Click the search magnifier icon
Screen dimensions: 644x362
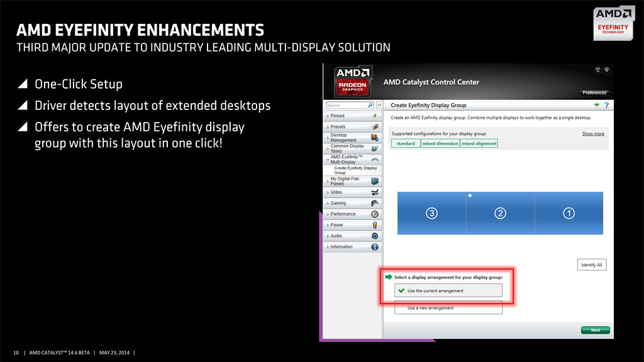[x=370, y=106]
